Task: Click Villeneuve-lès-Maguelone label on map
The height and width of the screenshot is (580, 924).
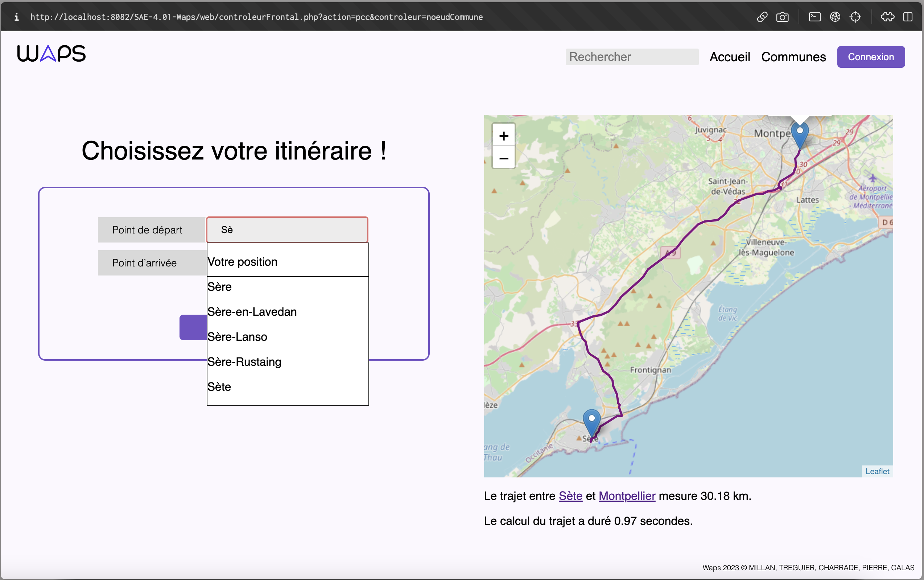Action: point(766,247)
